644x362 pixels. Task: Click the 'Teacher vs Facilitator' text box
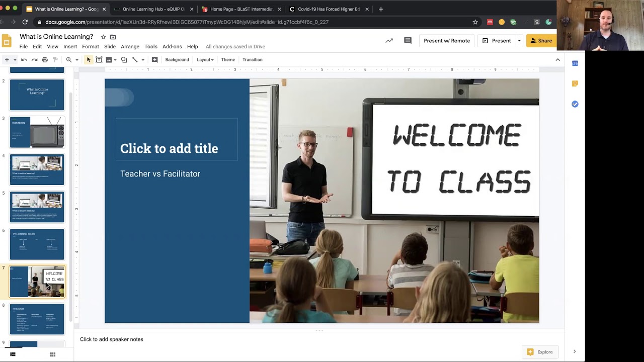pyautogui.click(x=160, y=174)
